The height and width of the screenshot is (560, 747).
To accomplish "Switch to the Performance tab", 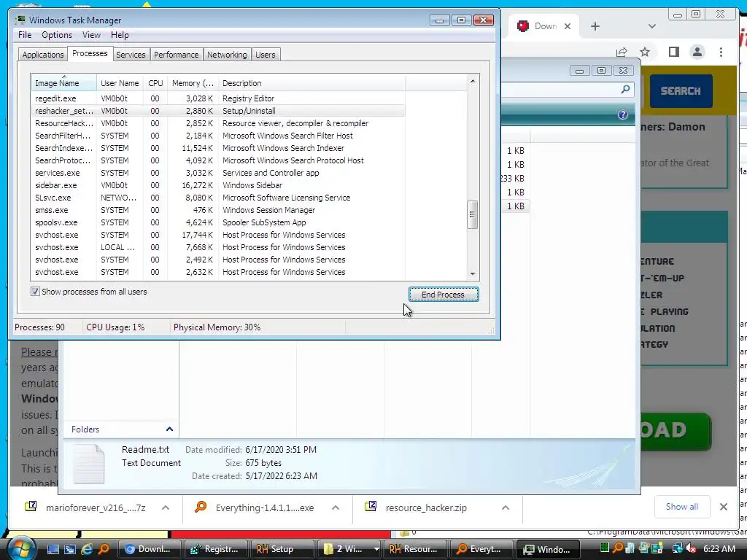I will pos(177,55).
